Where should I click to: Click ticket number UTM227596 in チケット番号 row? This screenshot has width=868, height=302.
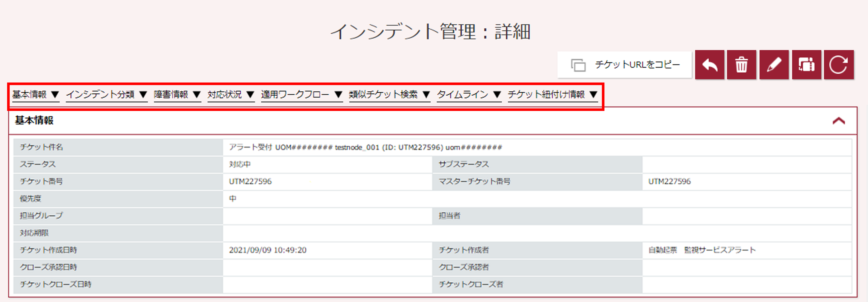click(x=250, y=182)
